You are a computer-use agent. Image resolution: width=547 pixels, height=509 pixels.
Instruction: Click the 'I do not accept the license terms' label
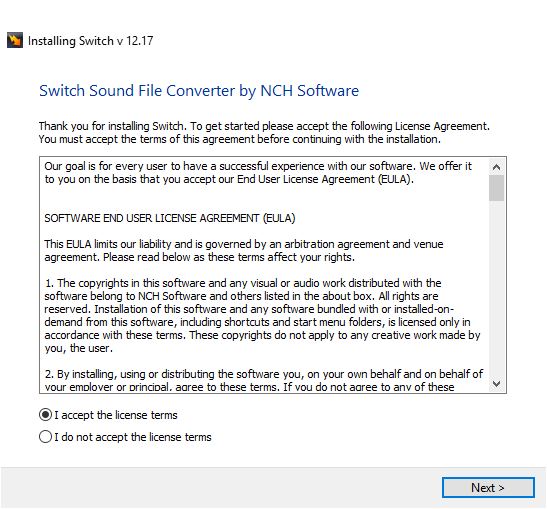(133, 437)
